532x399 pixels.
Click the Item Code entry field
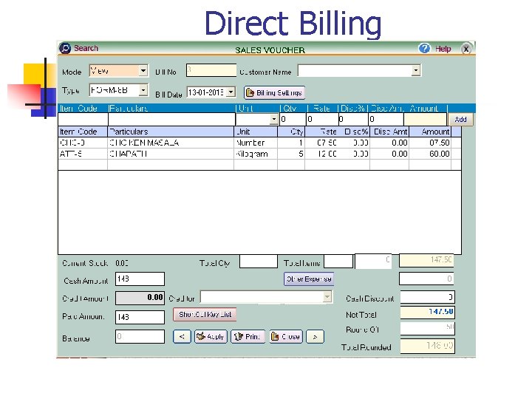[83, 119]
